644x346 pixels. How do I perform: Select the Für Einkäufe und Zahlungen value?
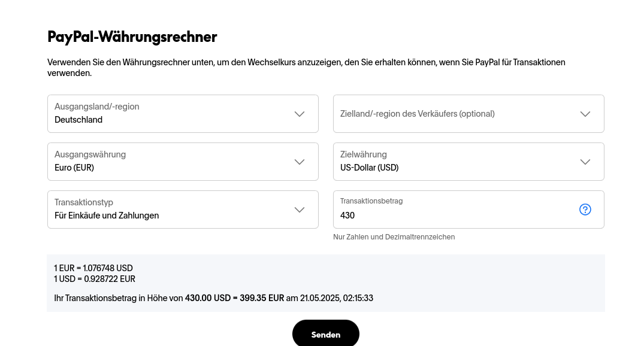[x=107, y=216]
